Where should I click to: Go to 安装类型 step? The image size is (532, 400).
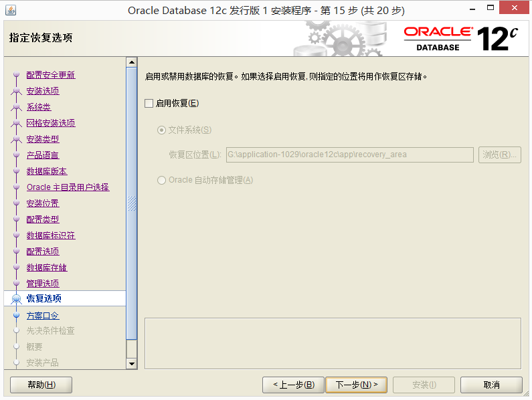coord(43,139)
